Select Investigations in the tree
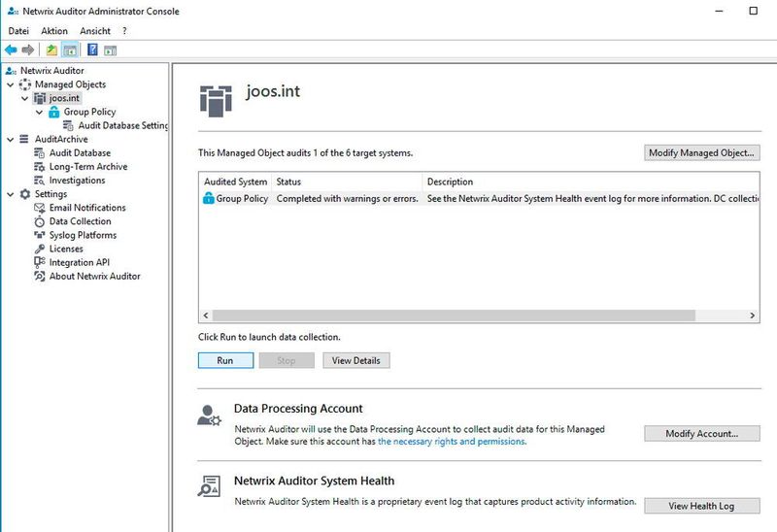 (77, 181)
